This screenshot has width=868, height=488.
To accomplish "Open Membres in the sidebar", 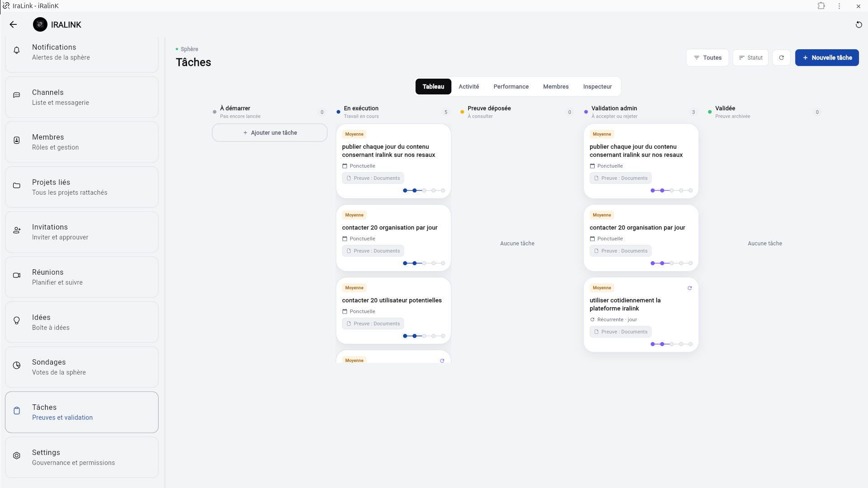I will click(82, 142).
